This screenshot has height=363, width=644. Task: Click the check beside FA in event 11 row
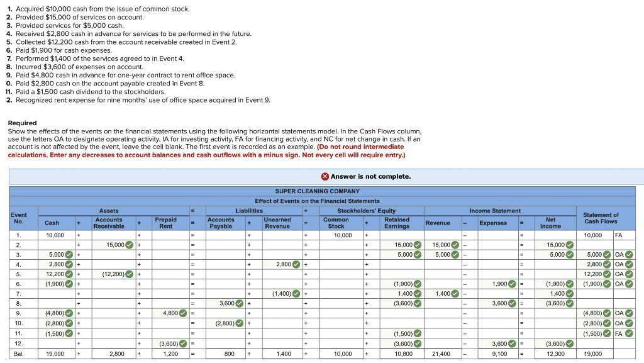pyautogui.click(x=629, y=333)
